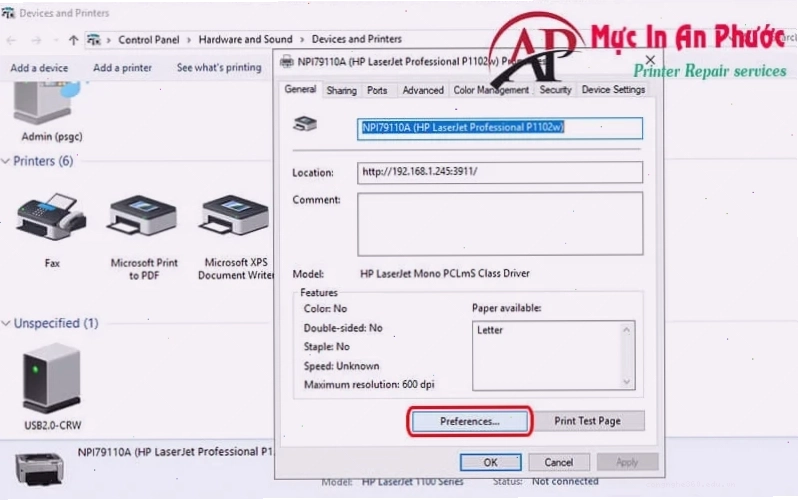Click the Print Test Page button
This screenshot has height=501, width=798.
(x=587, y=421)
